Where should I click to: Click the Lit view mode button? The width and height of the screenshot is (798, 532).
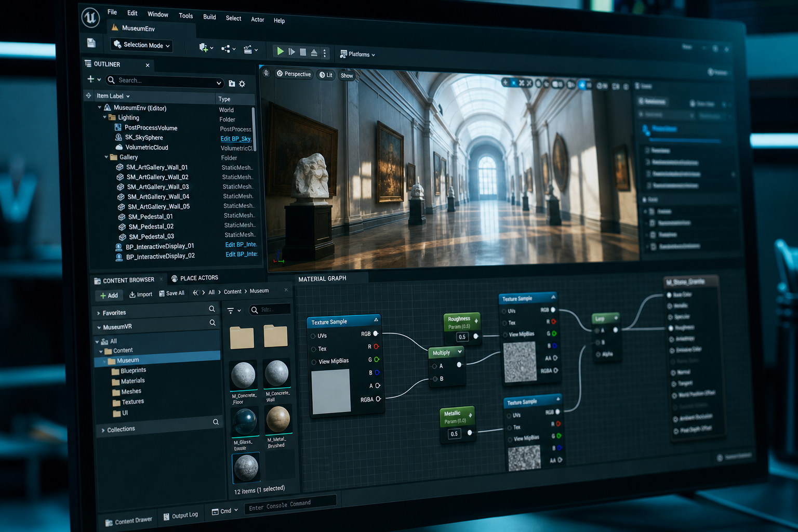tap(326, 75)
